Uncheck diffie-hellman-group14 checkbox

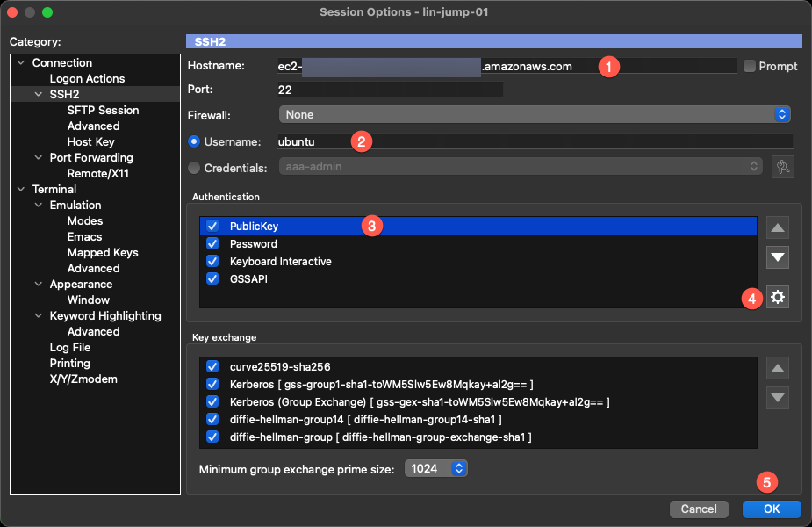212,419
